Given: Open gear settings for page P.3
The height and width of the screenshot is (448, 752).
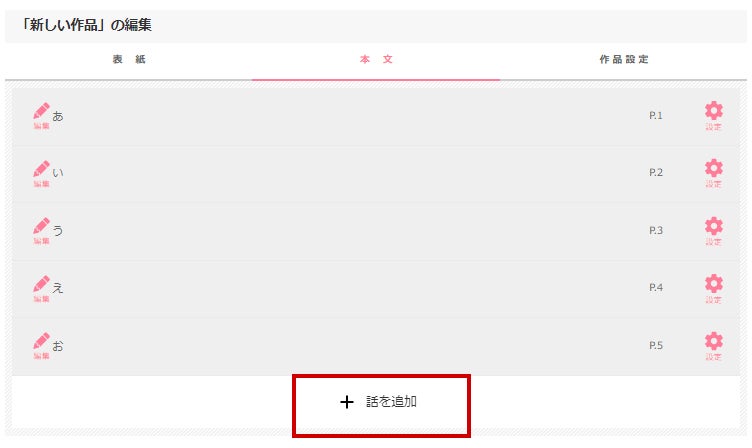Looking at the screenshot, I should (714, 231).
